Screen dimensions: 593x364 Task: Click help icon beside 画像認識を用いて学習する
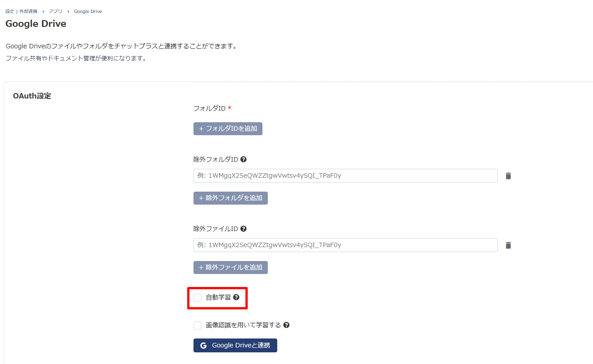286,325
